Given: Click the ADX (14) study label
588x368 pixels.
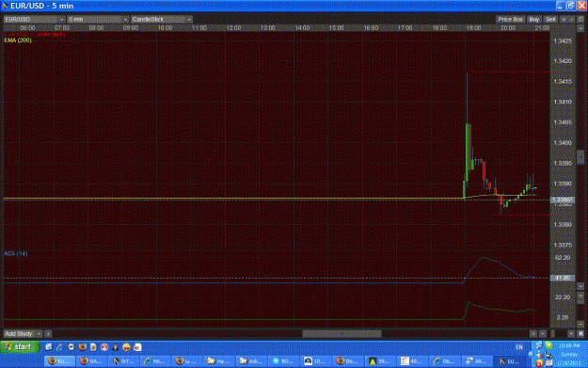Looking at the screenshot, I should coord(16,253).
